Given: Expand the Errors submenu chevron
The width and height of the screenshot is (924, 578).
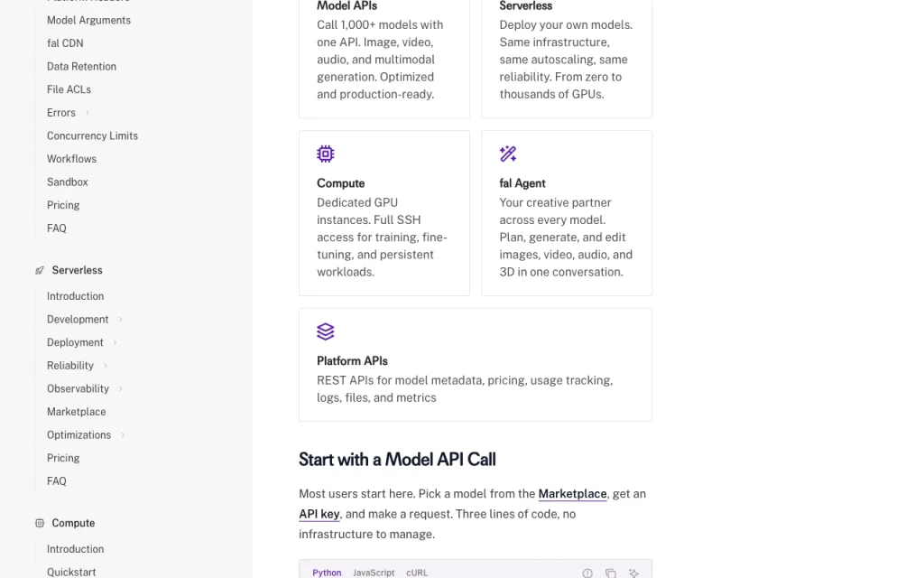Looking at the screenshot, I should point(88,113).
